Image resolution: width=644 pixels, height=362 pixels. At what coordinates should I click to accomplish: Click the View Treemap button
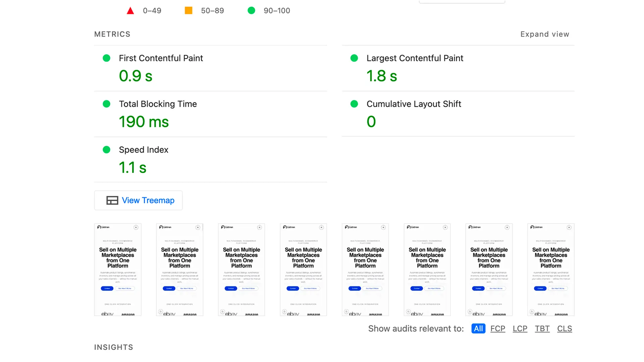(138, 200)
